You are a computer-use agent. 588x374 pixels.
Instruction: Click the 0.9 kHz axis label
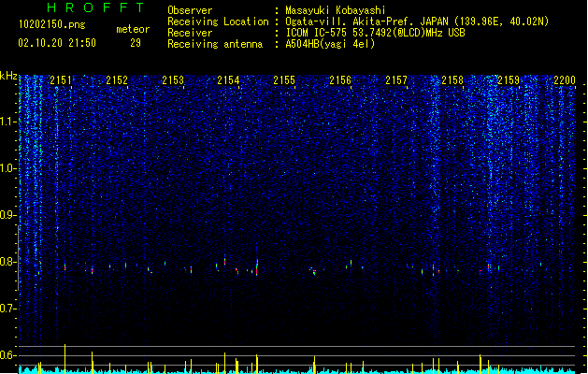[x=7, y=215]
